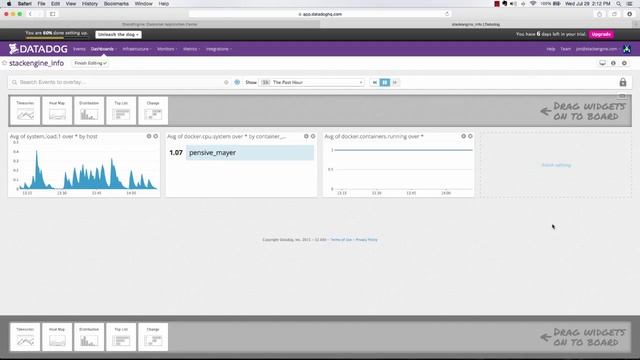The image size is (640, 360).
Task: Click the user avatar in the purple header
Action: click(627, 49)
